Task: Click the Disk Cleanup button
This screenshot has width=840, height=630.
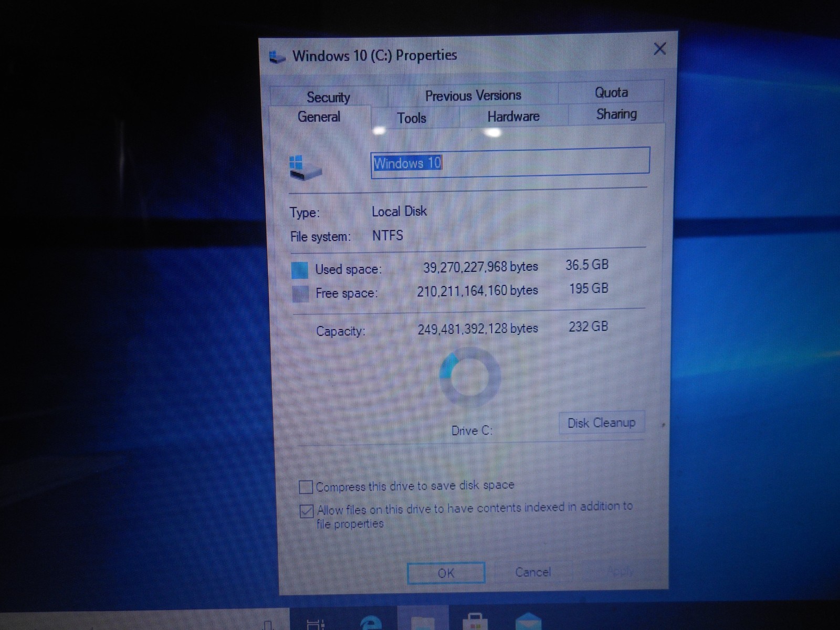Action: (x=602, y=423)
